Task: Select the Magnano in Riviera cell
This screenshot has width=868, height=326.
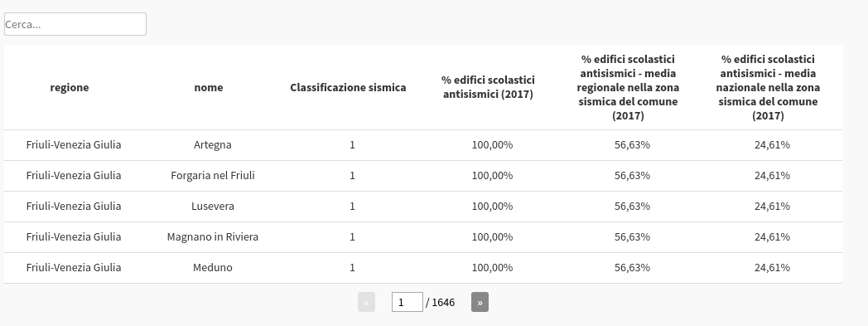Action: coord(213,236)
